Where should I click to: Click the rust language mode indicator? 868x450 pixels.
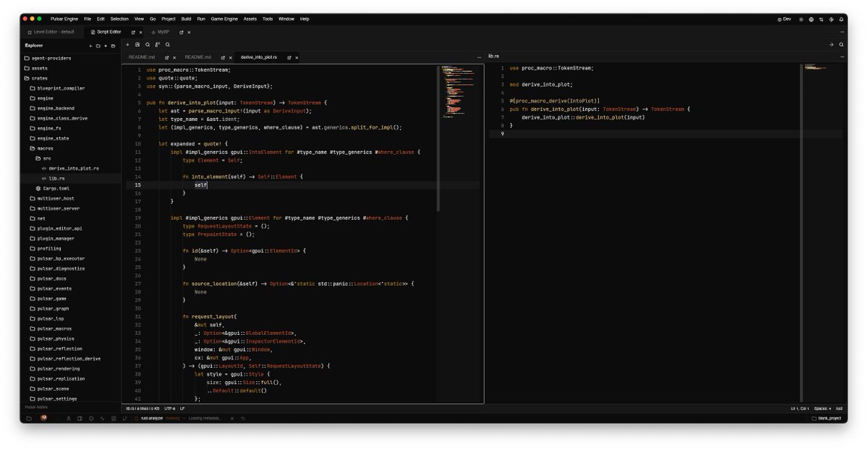tap(839, 409)
